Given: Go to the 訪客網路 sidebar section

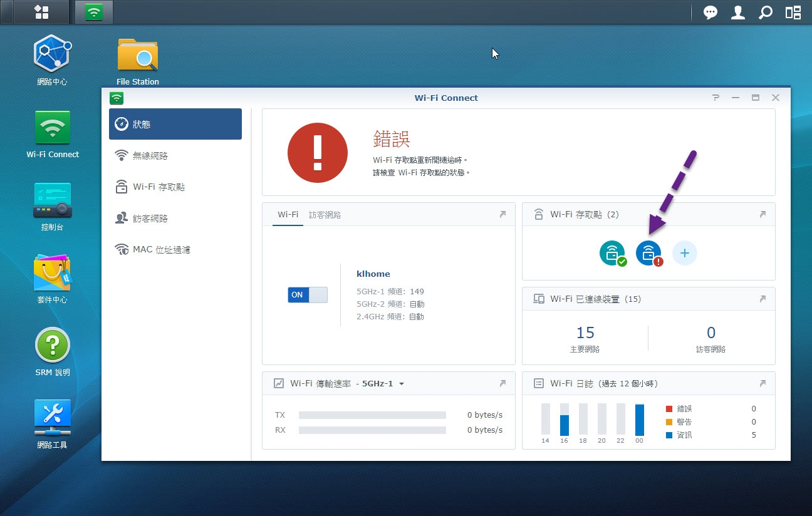Looking at the screenshot, I should click(175, 218).
